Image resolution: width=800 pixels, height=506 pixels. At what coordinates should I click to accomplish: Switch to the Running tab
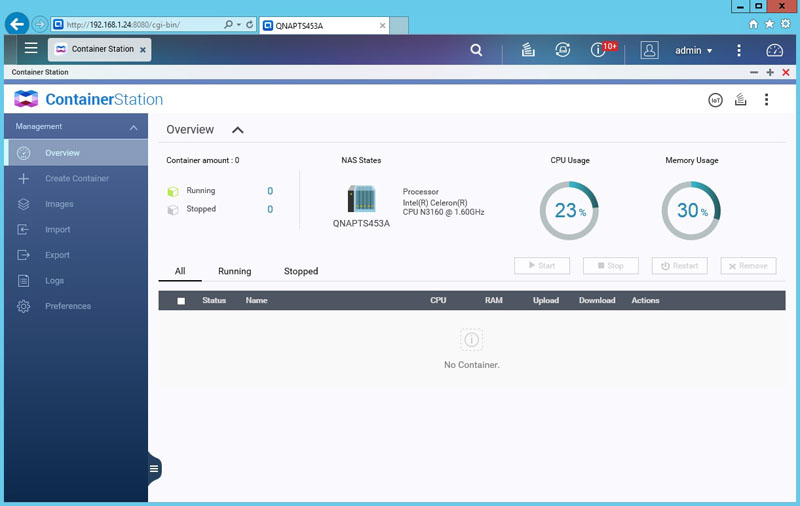[x=234, y=271]
